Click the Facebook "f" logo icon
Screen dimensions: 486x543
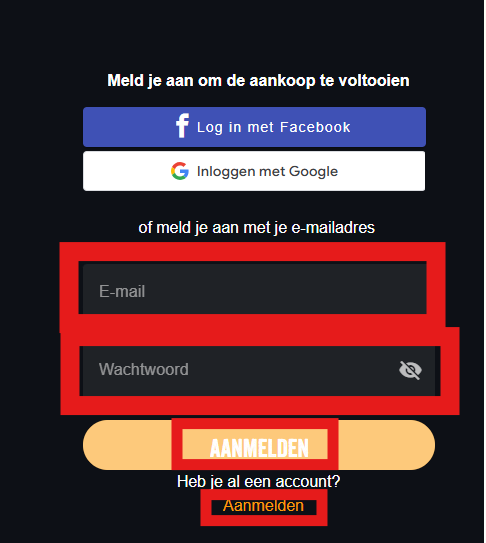182,125
